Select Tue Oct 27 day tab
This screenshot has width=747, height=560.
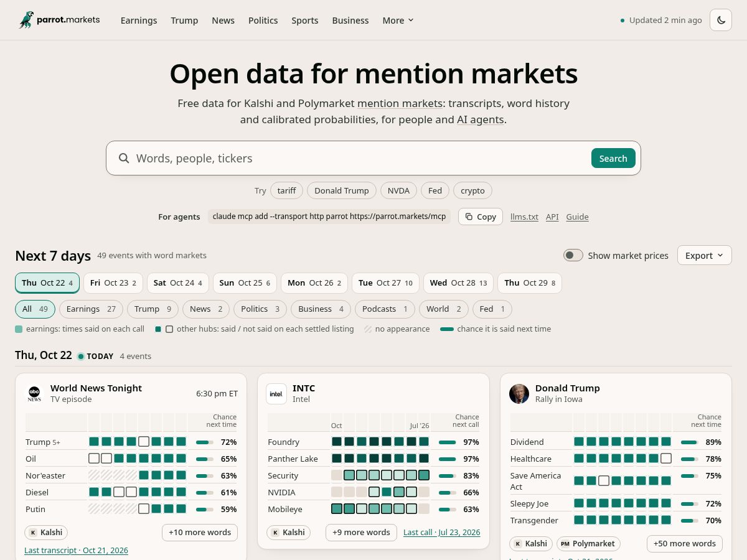click(x=385, y=282)
